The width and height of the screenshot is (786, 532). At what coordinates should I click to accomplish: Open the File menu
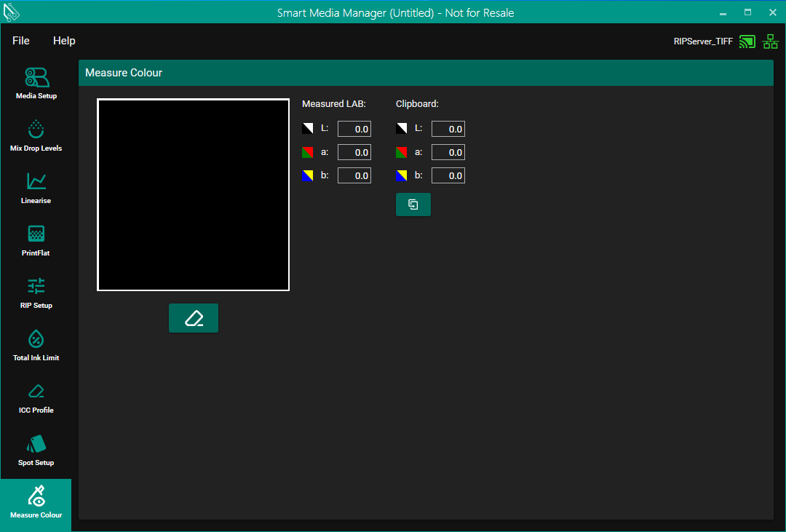pos(21,41)
